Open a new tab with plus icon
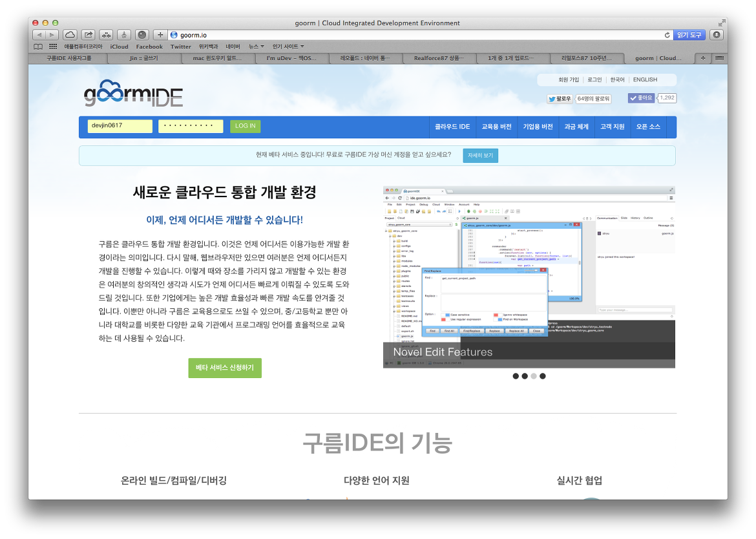Image resolution: width=756 pixels, height=539 pixels. (x=702, y=58)
